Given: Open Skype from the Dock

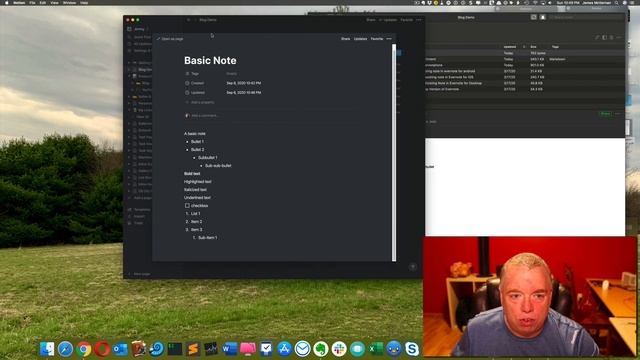Looking at the screenshot, I should coord(412,349).
